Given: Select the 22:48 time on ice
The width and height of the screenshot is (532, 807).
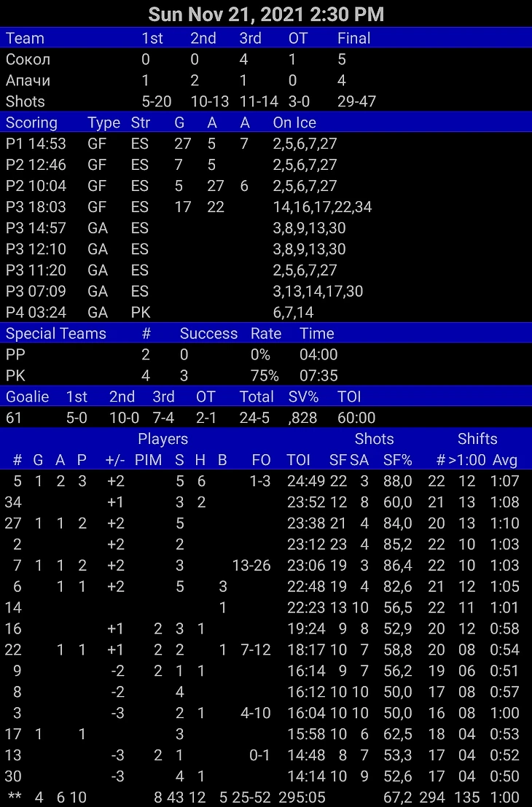Looking at the screenshot, I should pos(306,587).
